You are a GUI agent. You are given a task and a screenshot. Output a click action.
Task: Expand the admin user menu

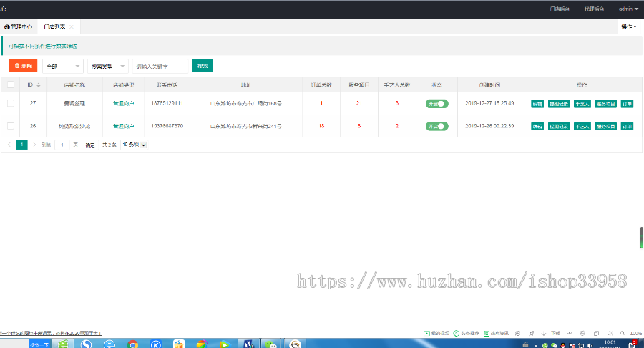(x=628, y=9)
